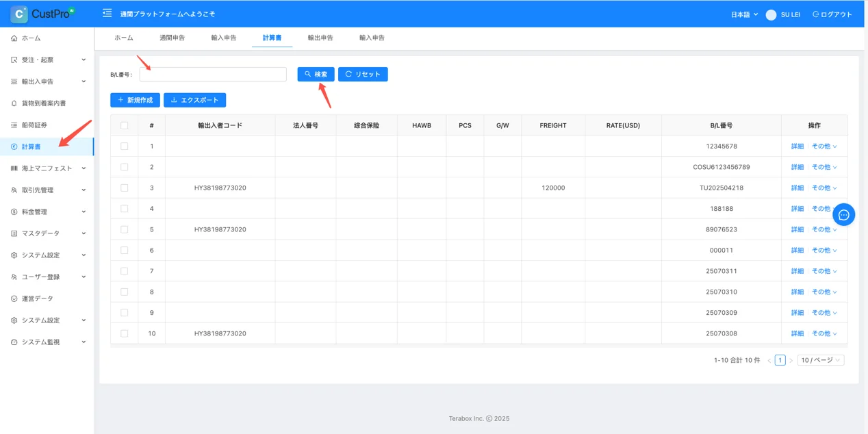This screenshot has height=434, width=868.
Task: Click the エクスポート export button
Action: coord(194,100)
